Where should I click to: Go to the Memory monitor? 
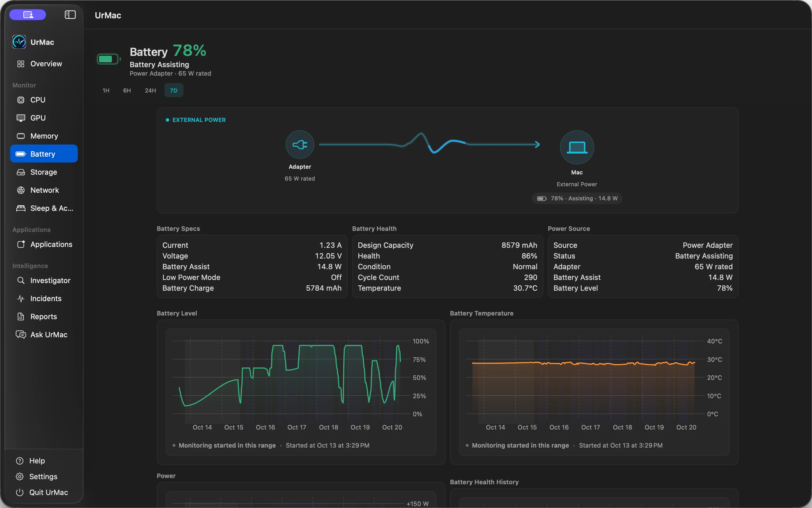(44, 136)
